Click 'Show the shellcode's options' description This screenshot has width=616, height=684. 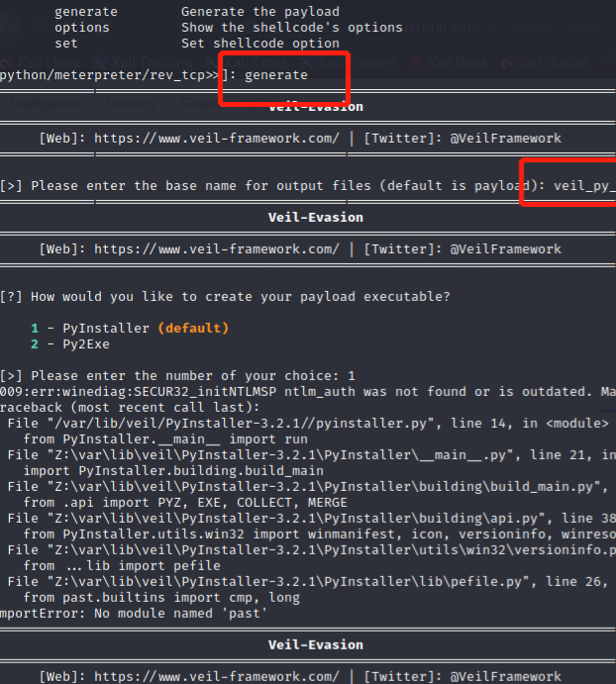(291, 27)
